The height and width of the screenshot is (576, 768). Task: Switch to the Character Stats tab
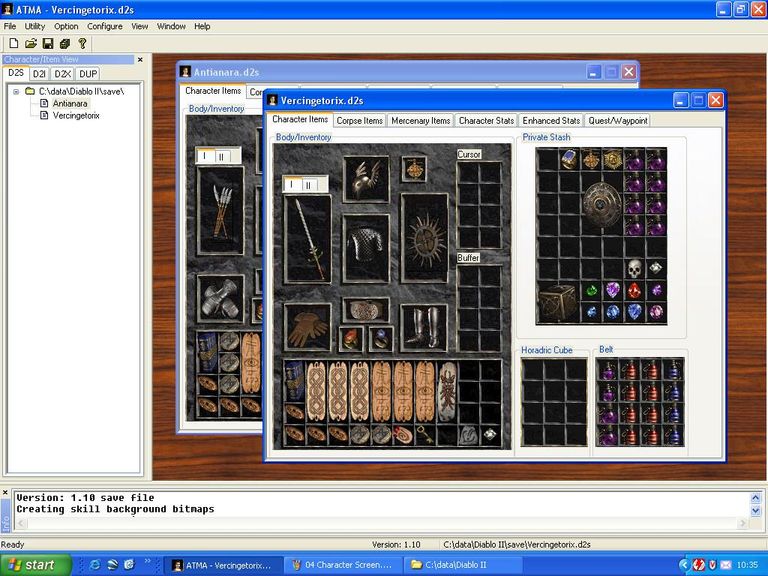click(486, 120)
